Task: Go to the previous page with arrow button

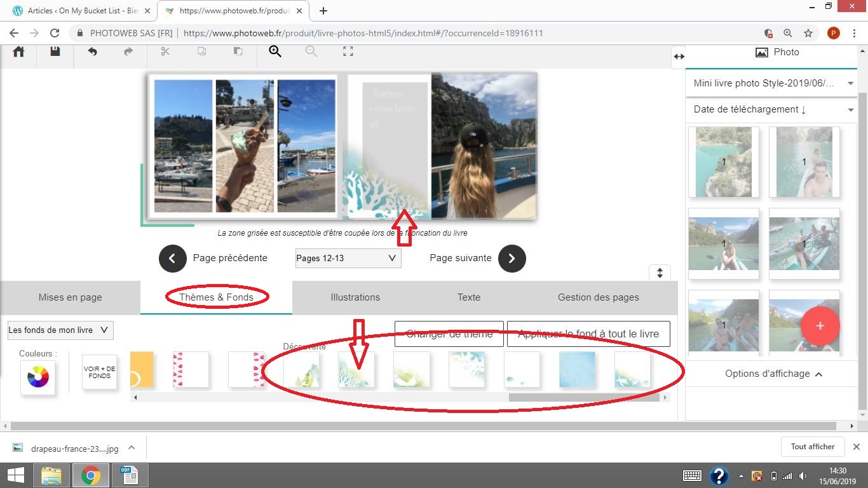Action: [173, 259]
